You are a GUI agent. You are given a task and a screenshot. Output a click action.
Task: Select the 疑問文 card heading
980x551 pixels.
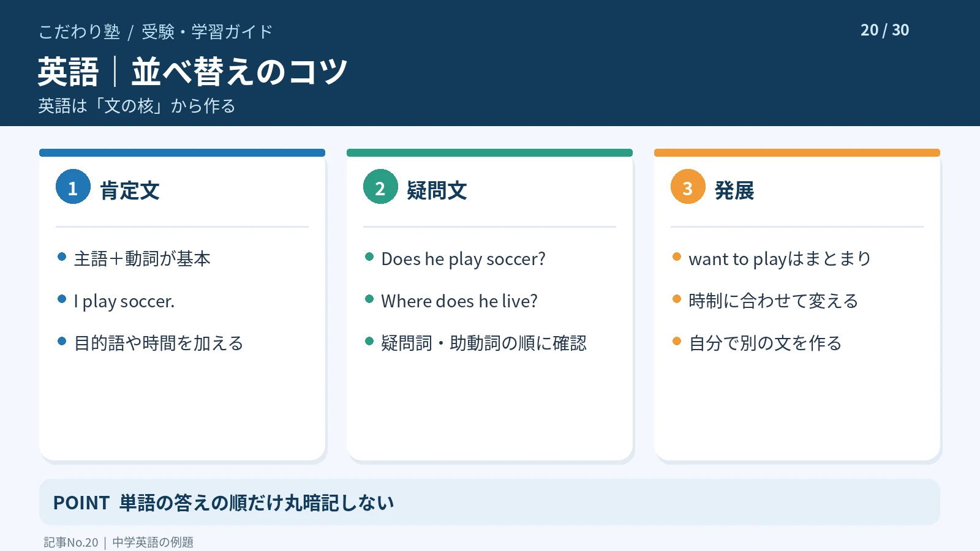point(437,190)
